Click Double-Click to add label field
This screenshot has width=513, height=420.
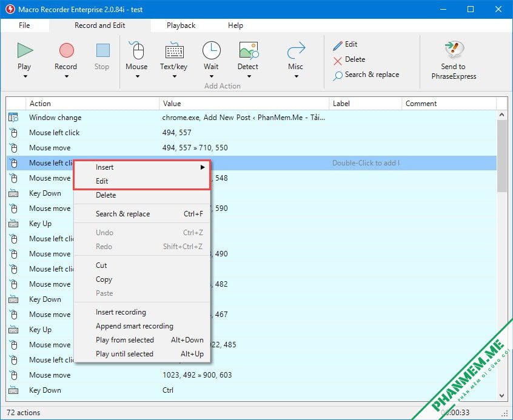[x=366, y=163]
